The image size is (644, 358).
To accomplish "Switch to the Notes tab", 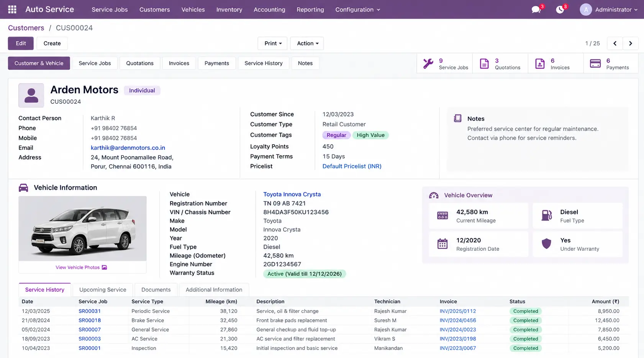I will [305, 63].
